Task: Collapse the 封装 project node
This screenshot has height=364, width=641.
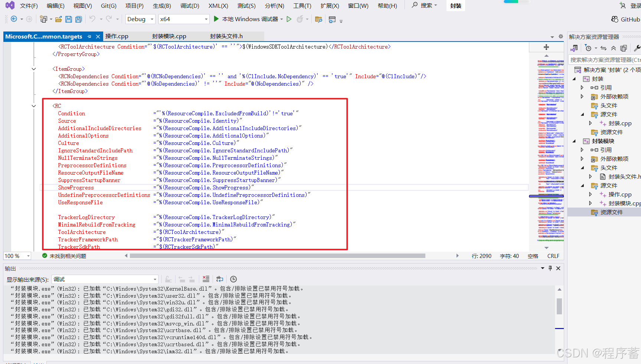Action: tap(574, 79)
